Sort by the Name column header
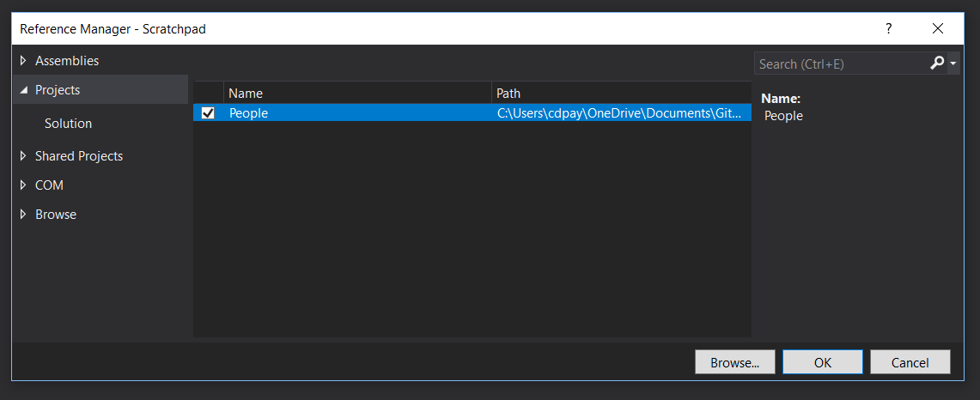Image resolution: width=980 pixels, height=400 pixels. tap(357, 93)
